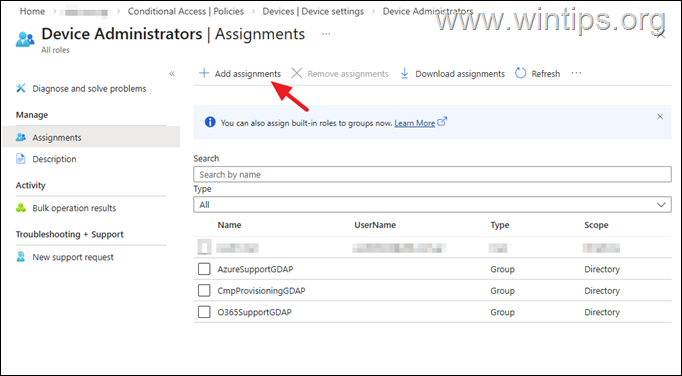Click the Download assignments arrow icon
The image size is (682, 376).
[x=405, y=74]
